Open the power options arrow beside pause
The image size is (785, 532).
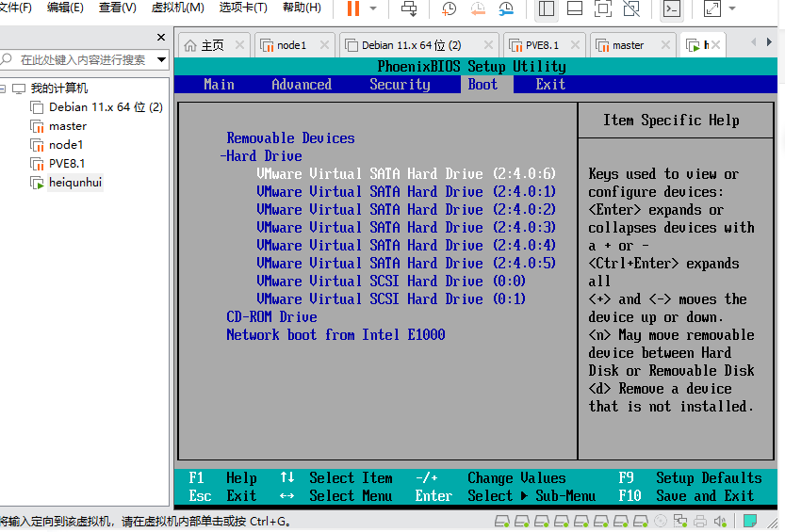pyautogui.click(x=373, y=8)
